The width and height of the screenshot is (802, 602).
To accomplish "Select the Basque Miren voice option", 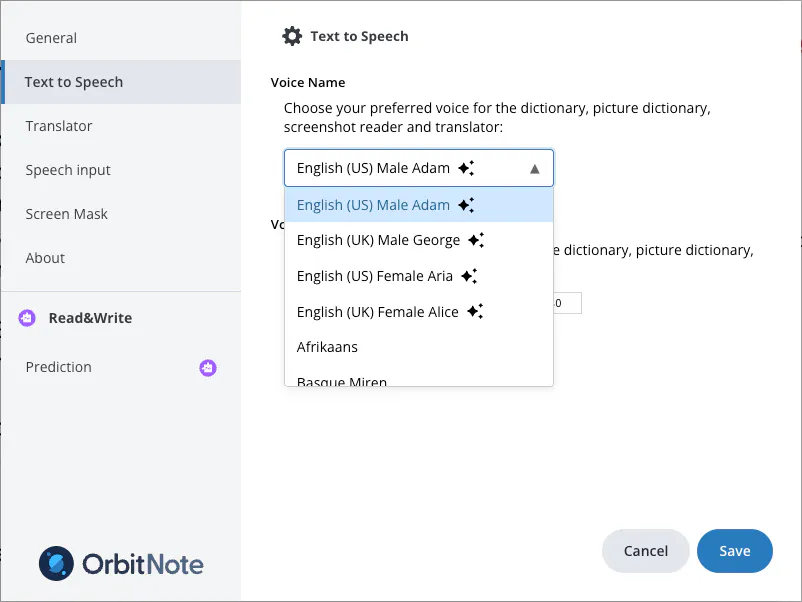I will [419, 378].
